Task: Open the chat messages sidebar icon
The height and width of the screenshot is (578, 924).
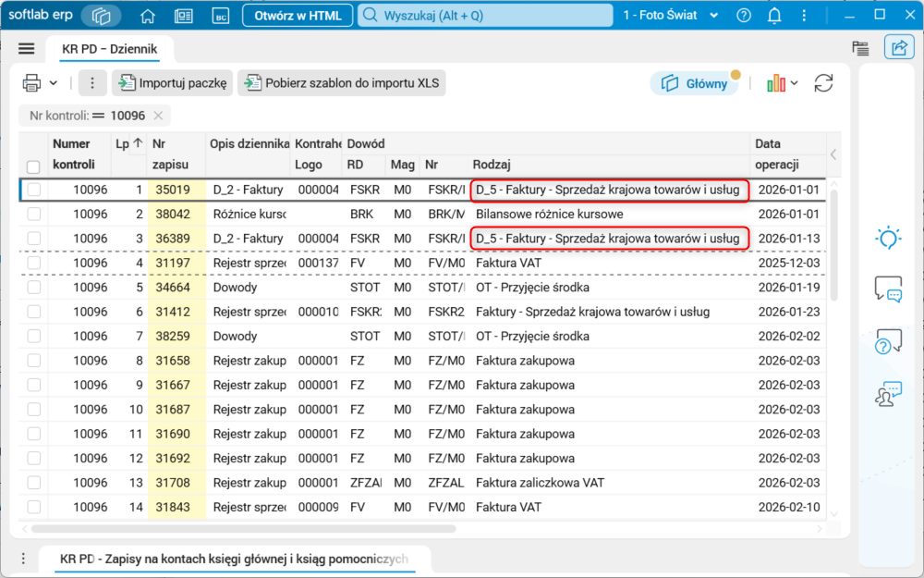Action: coord(888,289)
